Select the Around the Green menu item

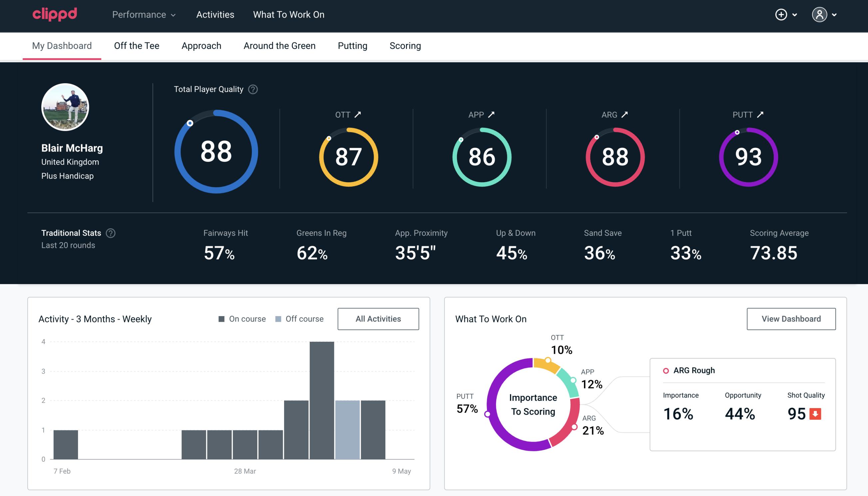coord(279,45)
